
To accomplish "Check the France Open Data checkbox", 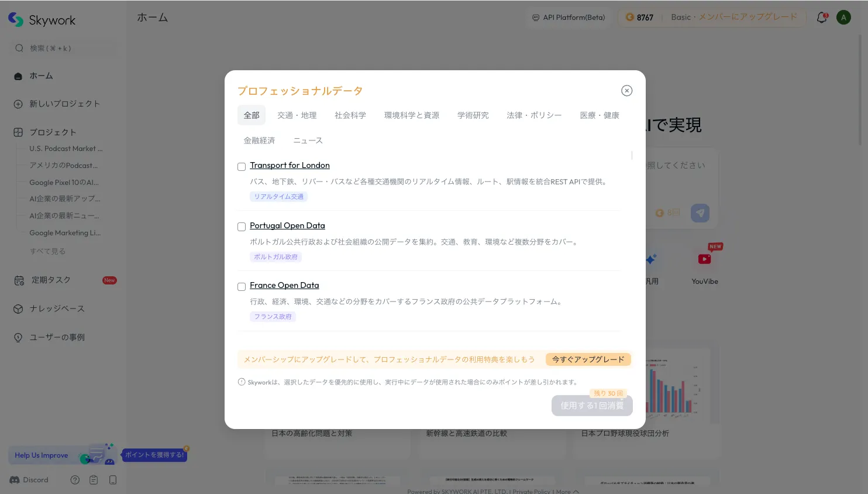I will click(x=242, y=287).
